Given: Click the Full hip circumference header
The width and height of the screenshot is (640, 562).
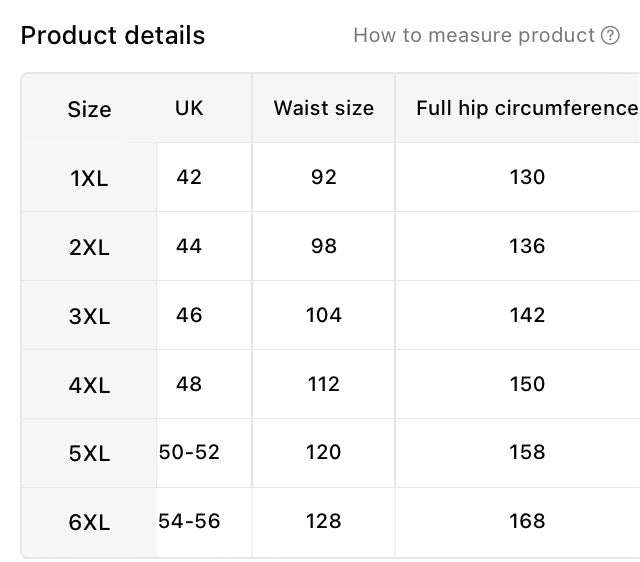Looking at the screenshot, I should point(527,108).
